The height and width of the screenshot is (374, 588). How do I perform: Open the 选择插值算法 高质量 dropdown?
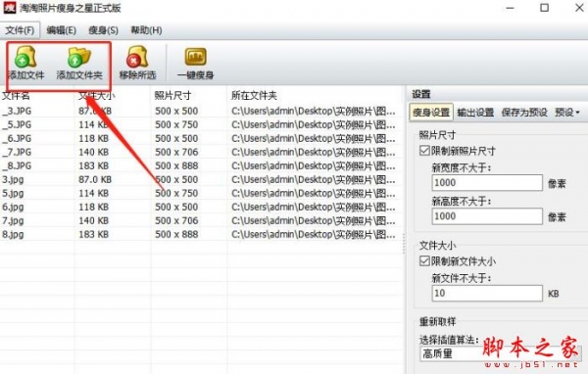(500, 353)
